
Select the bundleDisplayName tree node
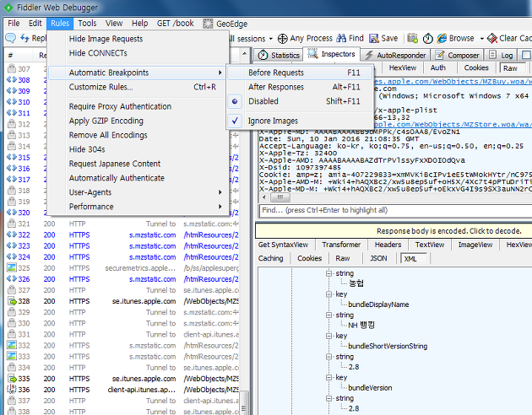378,305
